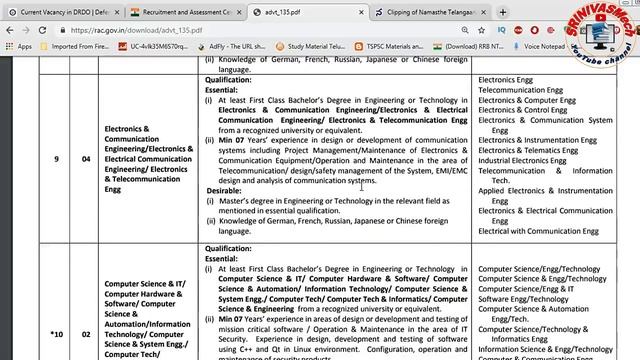Close the advt_135.pdf tab
This screenshot has height=360, width=640.
tap(361, 13)
